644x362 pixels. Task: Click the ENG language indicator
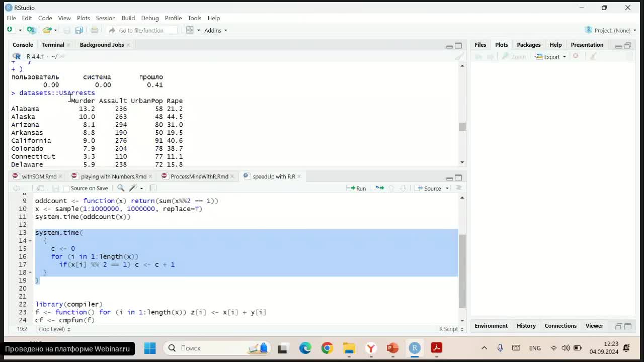click(x=535, y=348)
